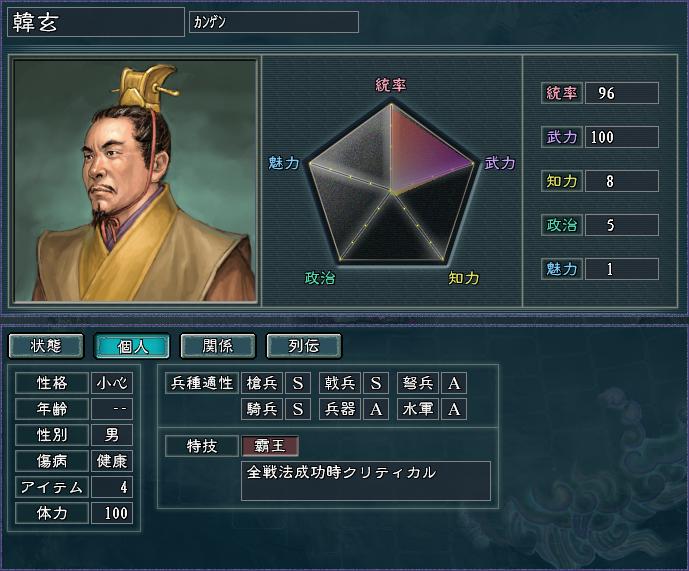Select the 覇王 special skill badge
689x571 pixels.
pos(270,446)
